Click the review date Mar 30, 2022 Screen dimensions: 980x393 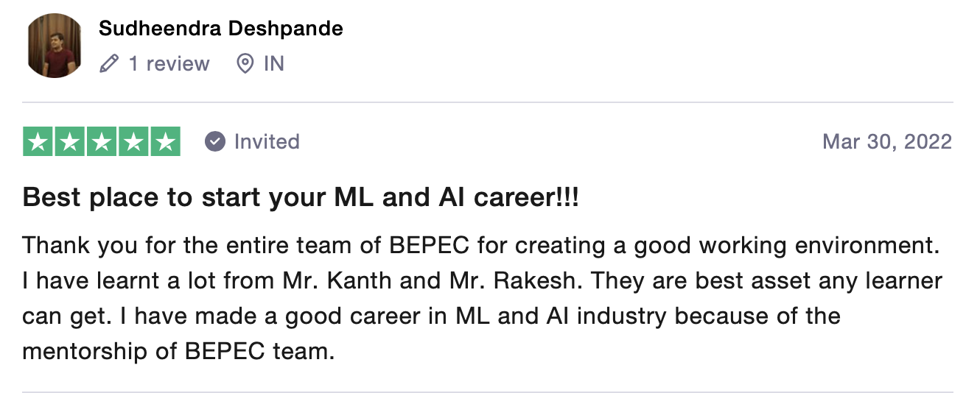tap(887, 141)
